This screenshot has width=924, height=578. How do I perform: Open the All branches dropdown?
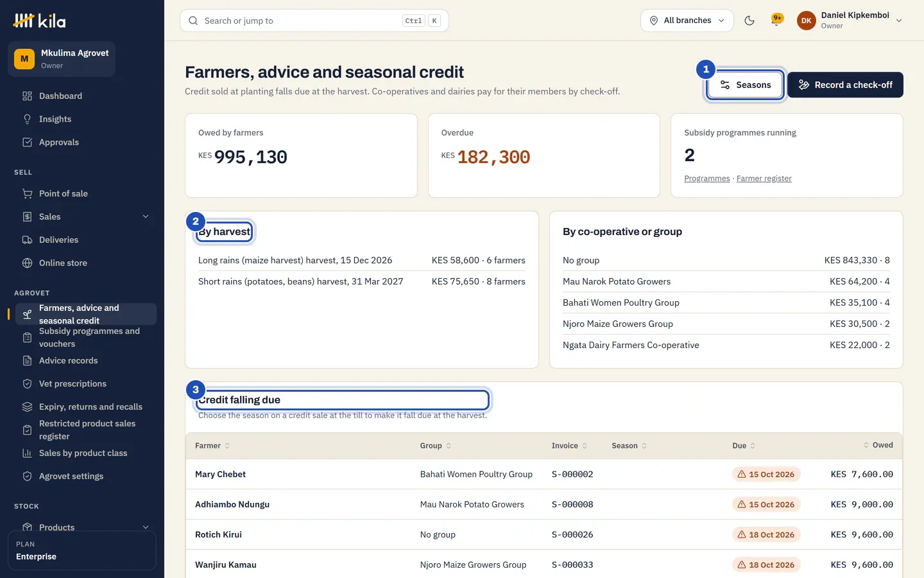tap(687, 21)
